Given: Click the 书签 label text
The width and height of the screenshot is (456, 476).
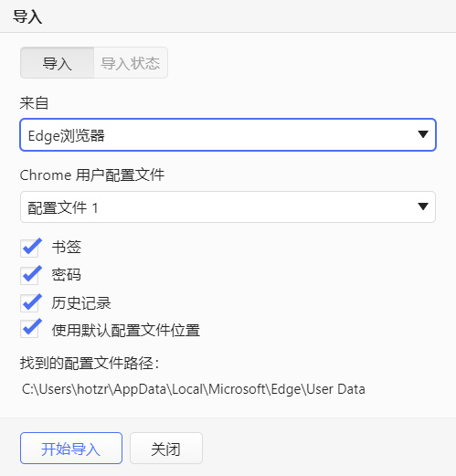Looking at the screenshot, I should tap(67, 248).
